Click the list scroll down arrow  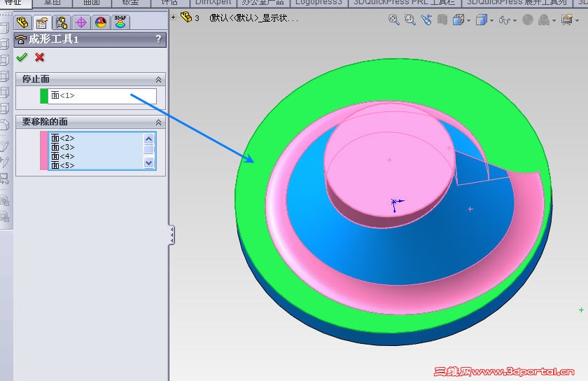tap(149, 163)
